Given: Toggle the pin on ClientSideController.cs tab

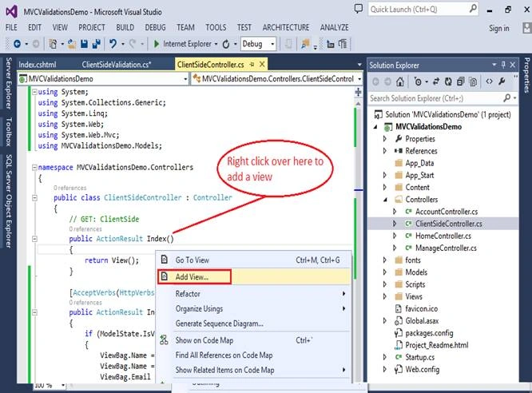Looking at the screenshot, I should pos(252,64).
